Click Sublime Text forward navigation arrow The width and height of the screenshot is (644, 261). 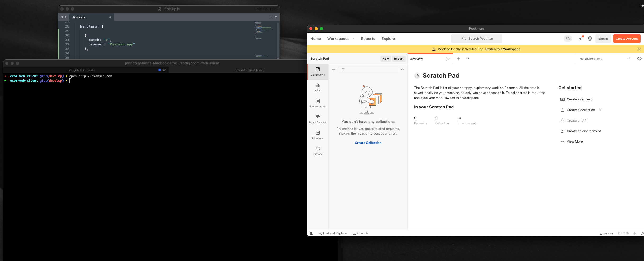(x=66, y=17)
